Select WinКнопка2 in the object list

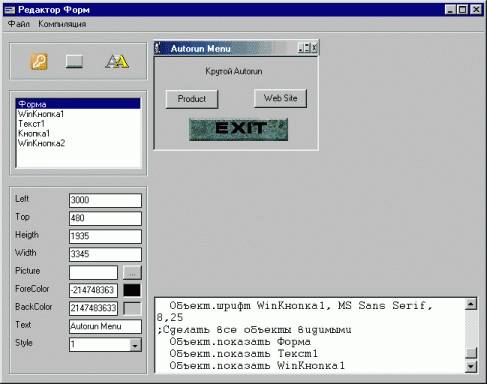78,143
